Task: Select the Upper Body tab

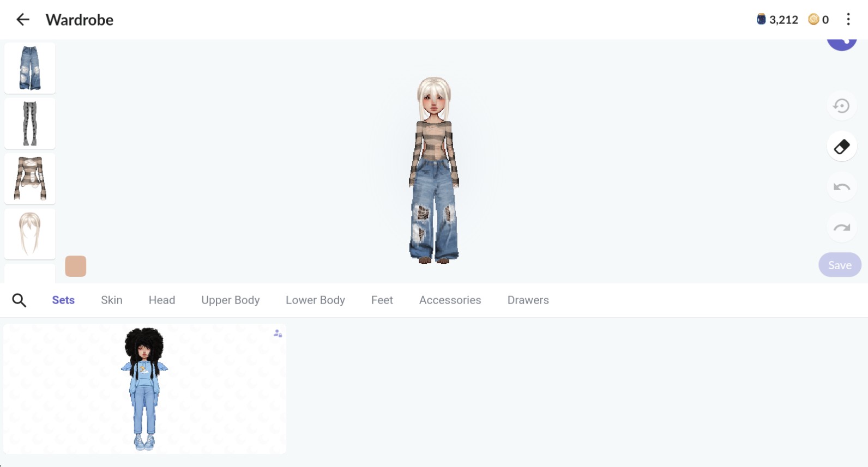Action: pyautogui.click(x=230, y=300)
